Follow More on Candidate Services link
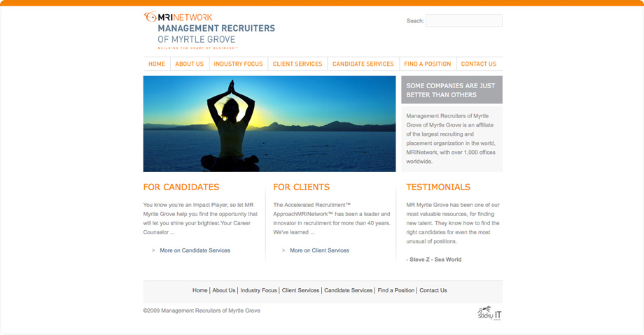The image size is (644, 335). (195, 250)
